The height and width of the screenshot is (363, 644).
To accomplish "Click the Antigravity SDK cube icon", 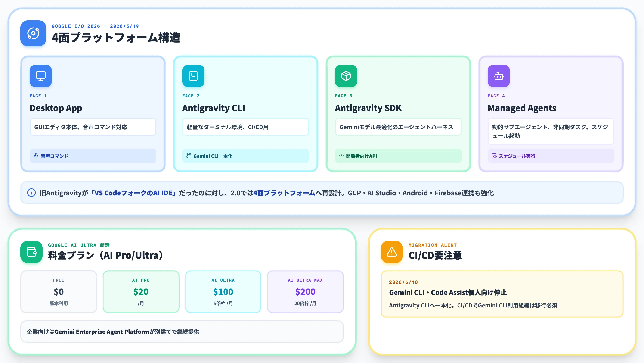I will point(346,76).
